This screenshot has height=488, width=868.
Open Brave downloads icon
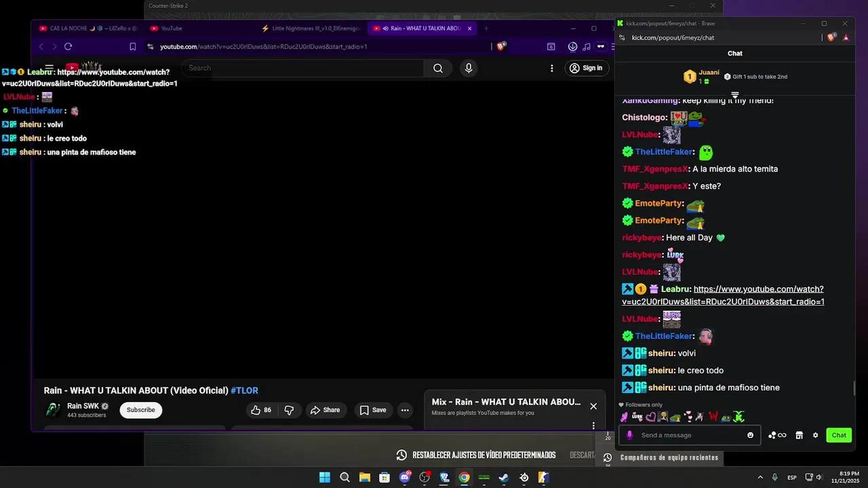573,47
